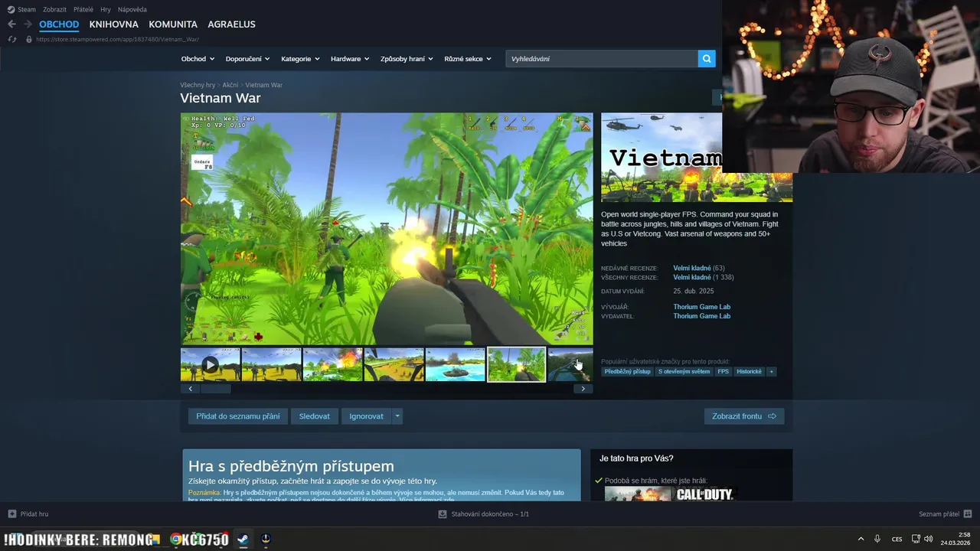
Task: Open the AGRAELUS profile tab
Action: [x=231, y=24]
